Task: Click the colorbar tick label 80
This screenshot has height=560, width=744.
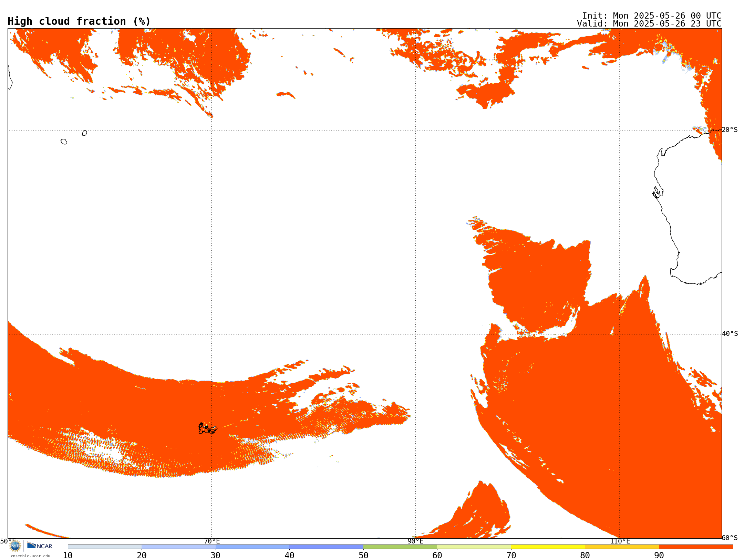Action: [x=585, y=556]
